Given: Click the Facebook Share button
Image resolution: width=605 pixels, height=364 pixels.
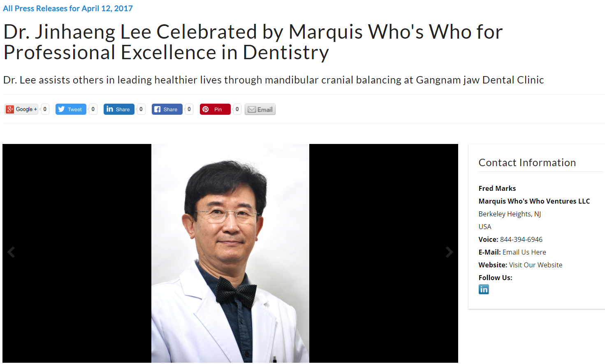Looking at the screenshot, I should click(x=167, y=109).
